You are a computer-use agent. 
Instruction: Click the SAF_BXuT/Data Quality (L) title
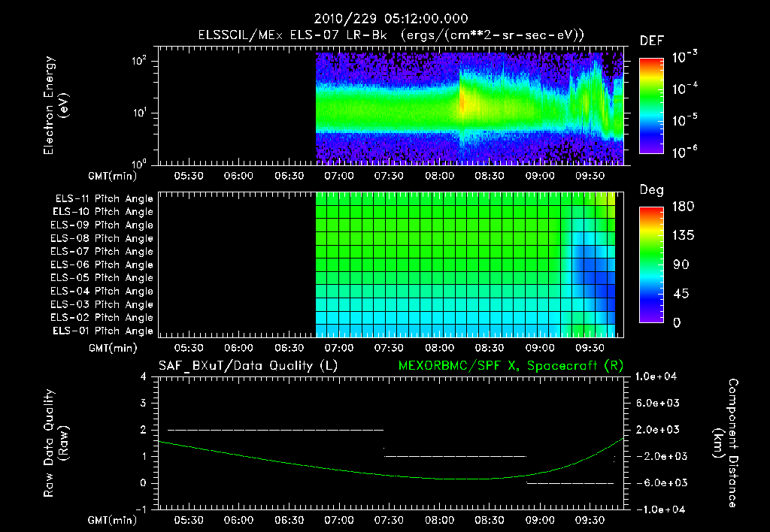click(x=248, y=366)
